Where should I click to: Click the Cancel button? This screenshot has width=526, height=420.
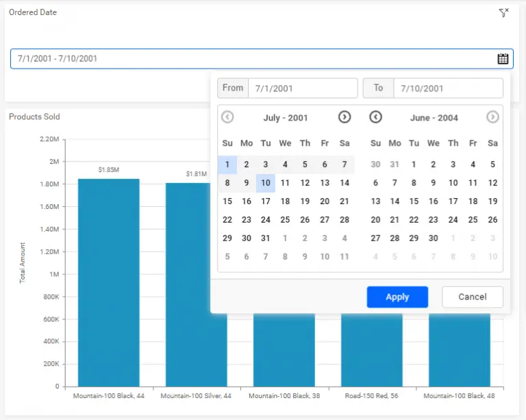(x=473, y=297)
